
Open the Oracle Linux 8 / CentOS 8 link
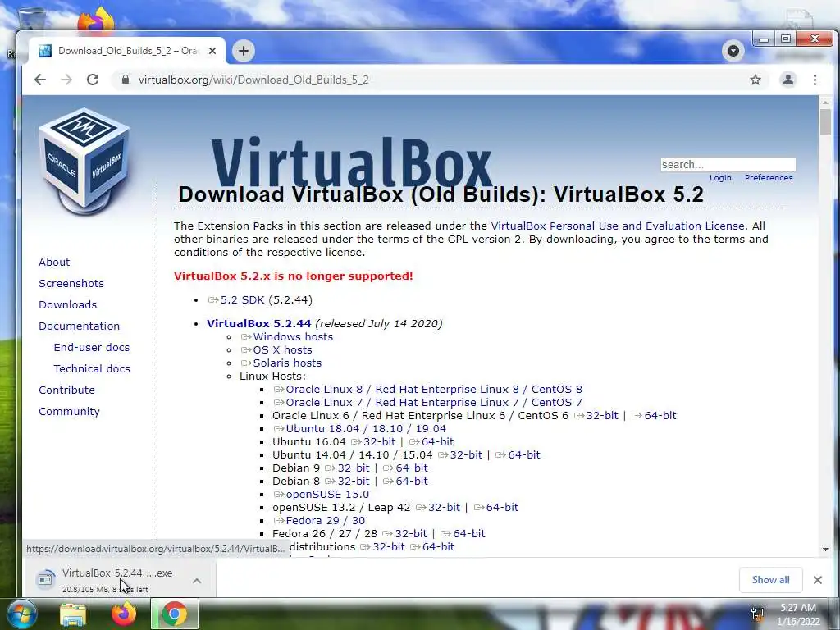(x=428, y=390)
